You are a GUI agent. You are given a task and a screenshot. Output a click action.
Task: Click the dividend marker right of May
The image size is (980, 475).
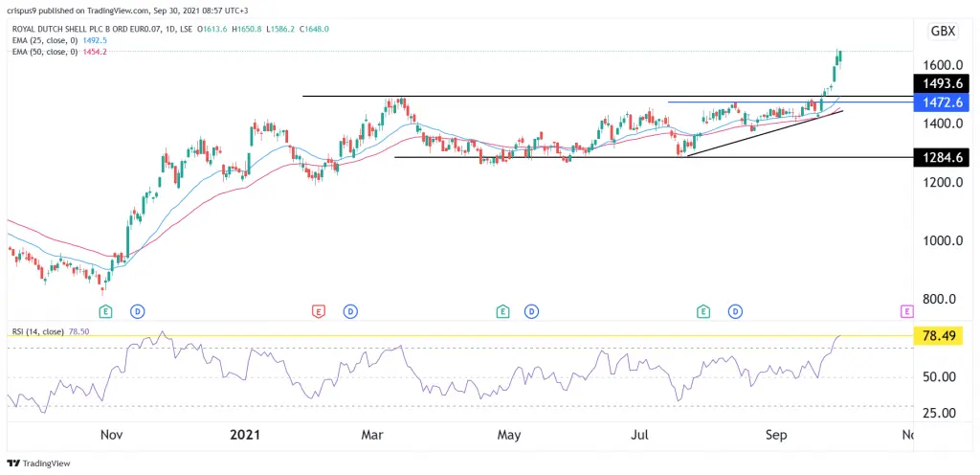tap(532, 310)
